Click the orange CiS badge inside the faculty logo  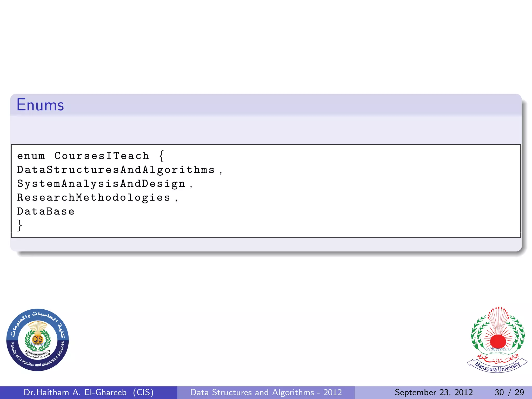pos(38,339)
